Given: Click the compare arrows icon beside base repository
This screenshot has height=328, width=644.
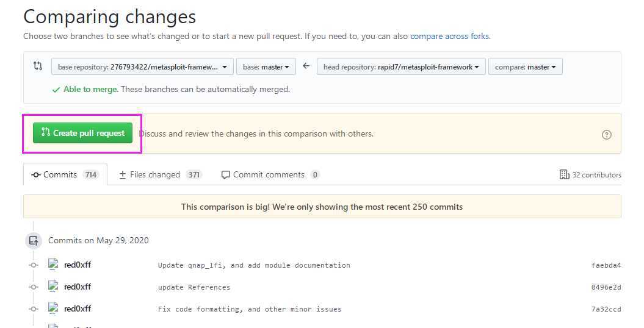Looking at the screenshot, I should (x=38, y=66).
